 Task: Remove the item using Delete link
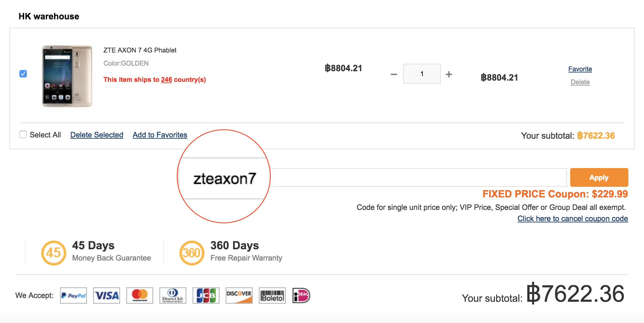(x=580, y=82)
